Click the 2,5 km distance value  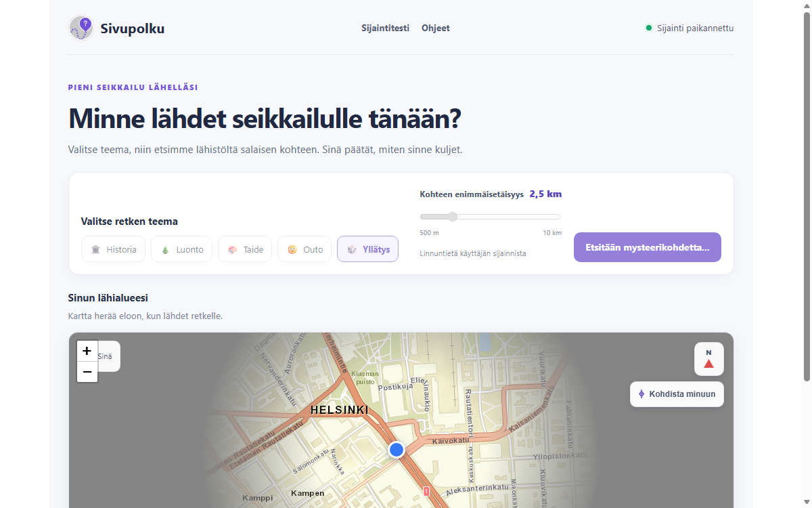[545, 194]
